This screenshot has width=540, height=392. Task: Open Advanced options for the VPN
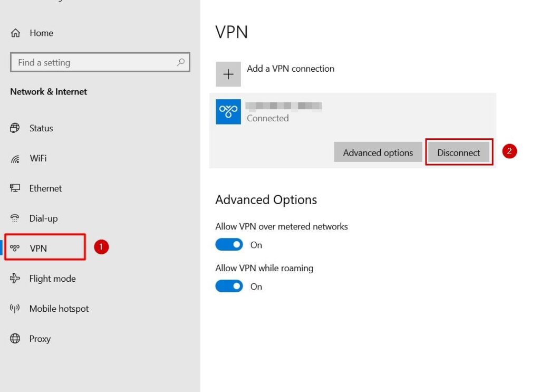378,153
